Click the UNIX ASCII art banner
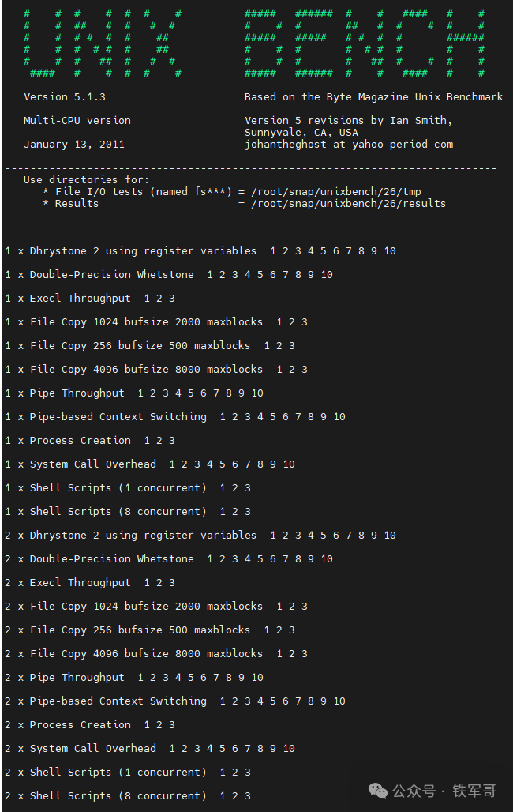 click(103, 43)
